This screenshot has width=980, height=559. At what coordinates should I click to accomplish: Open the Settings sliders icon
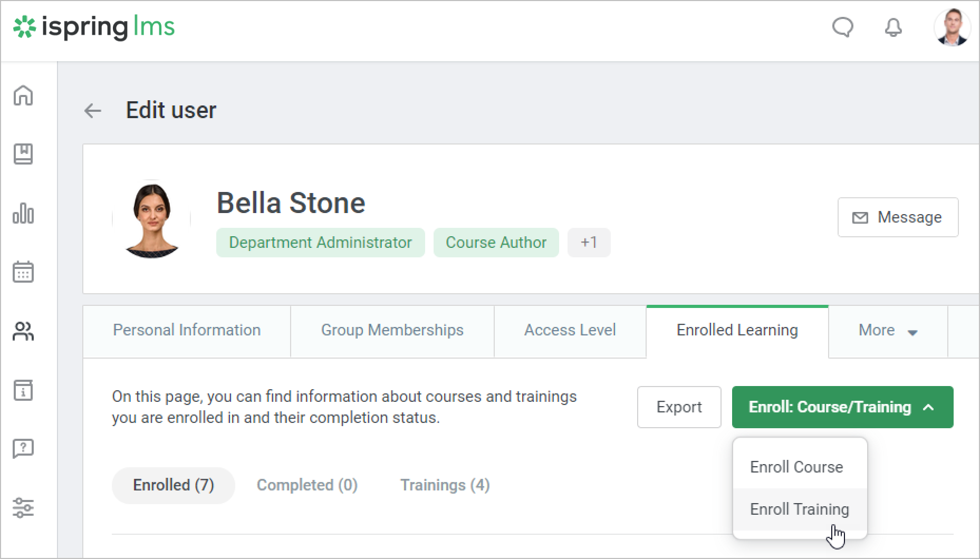(x=23, y=507)
